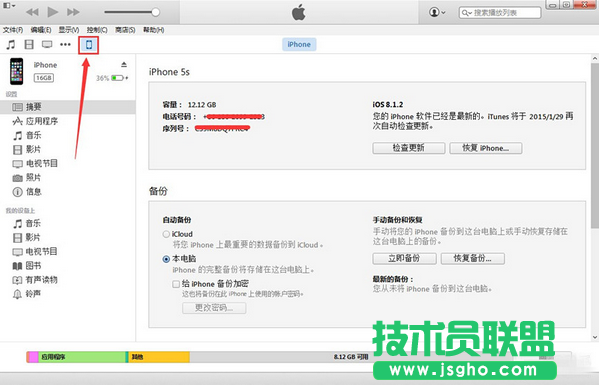Click the 立即备份 button
The height and width of the screenshot is (386, 600).
[404, 258]
